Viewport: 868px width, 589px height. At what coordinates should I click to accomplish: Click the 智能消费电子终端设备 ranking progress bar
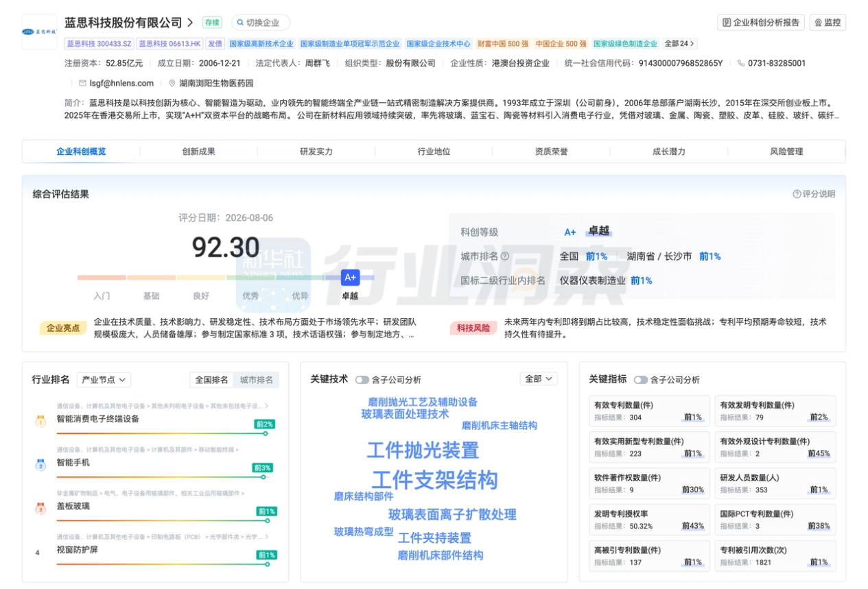click(x=162, y=433)
